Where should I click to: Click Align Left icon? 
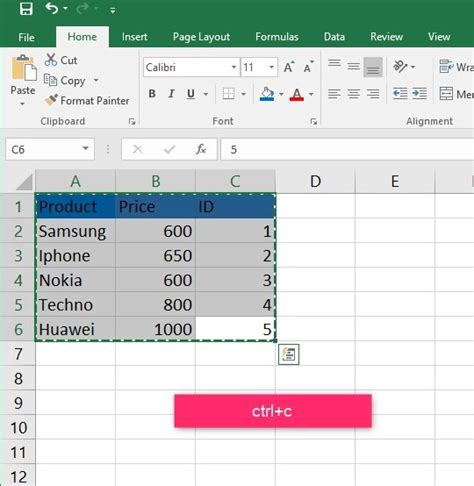click(334, 94)
